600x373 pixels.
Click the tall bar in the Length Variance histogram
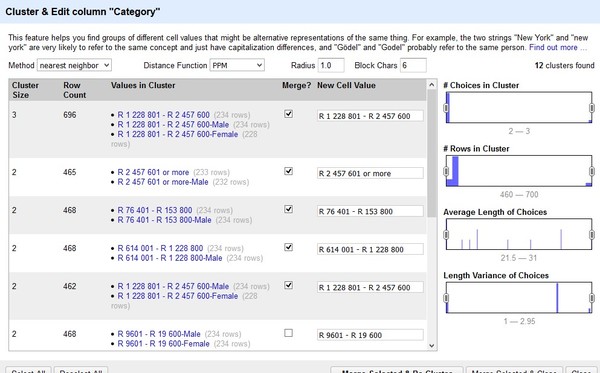[557, 298]
